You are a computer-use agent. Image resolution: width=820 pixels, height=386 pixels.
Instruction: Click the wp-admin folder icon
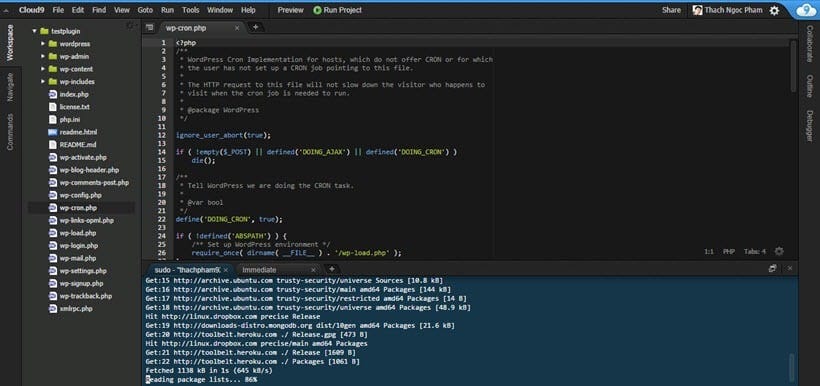53,56
